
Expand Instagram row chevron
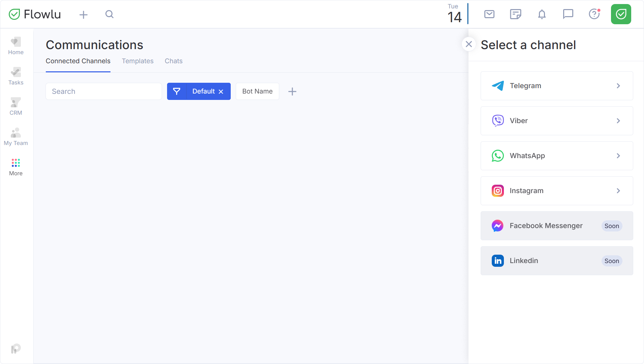pos(618,191)
